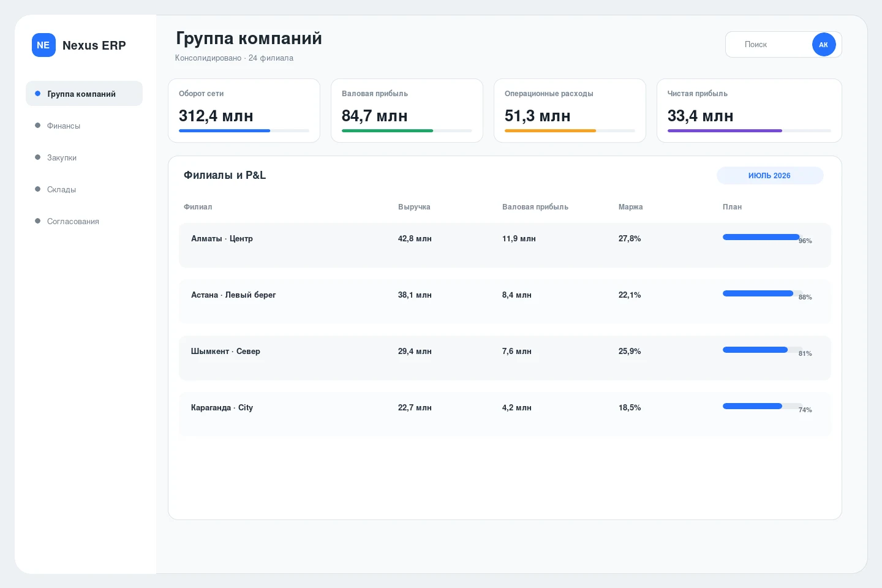Click the 96% plan progress bar
Image resolution: width=882 pixels, height=588 pixels.
[x=763, y=237]
